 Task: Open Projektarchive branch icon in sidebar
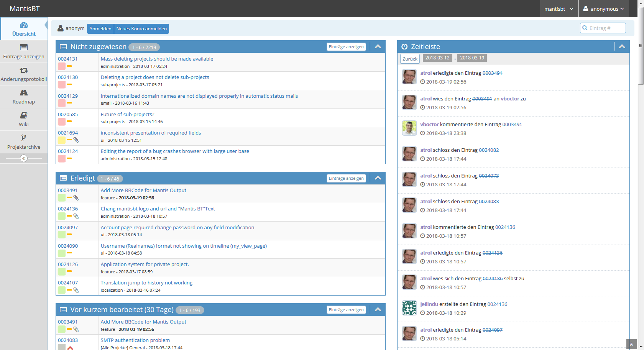click(x=24, y=138)
